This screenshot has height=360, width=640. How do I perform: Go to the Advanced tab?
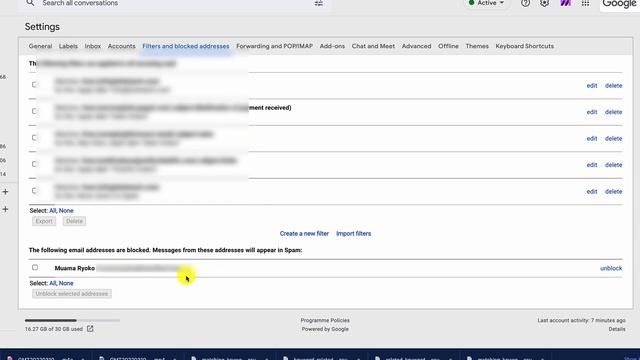pyautogui.click(x=416, y=46)
